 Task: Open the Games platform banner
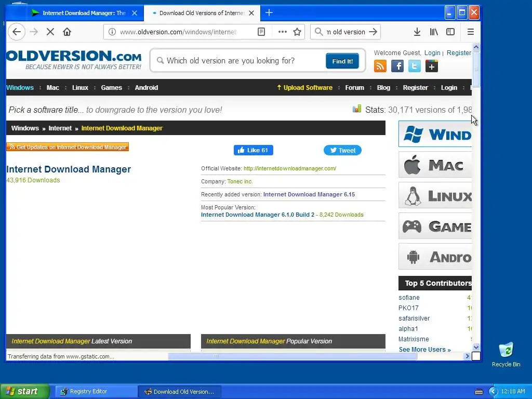[x=435, y=226]
